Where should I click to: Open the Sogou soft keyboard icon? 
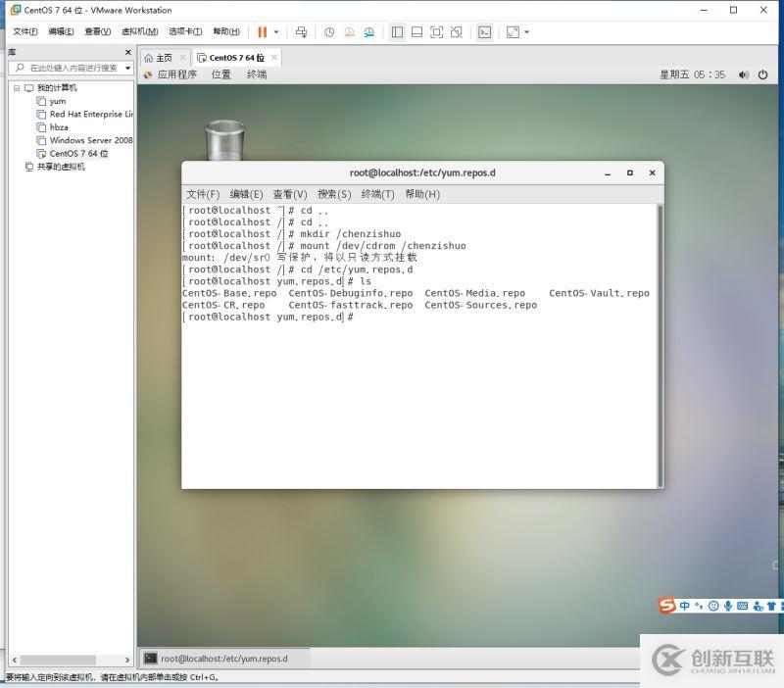pyautogui.click(x=743, y=606)
